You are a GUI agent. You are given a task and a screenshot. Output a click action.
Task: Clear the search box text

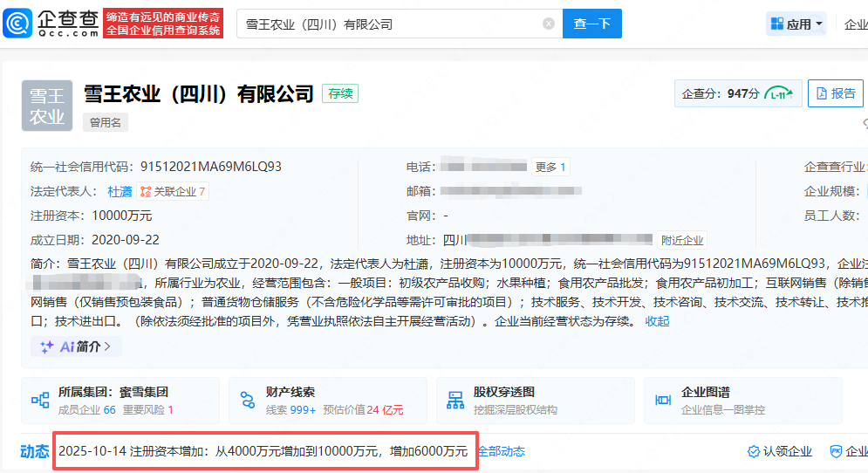[x=549, y=24]
